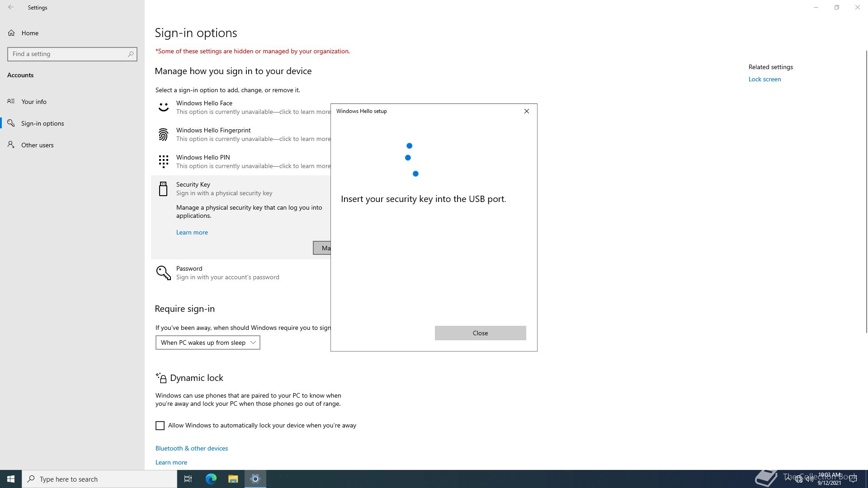Click the Your info person card icon
868x488 pixels.
click(x=11, y=101)
